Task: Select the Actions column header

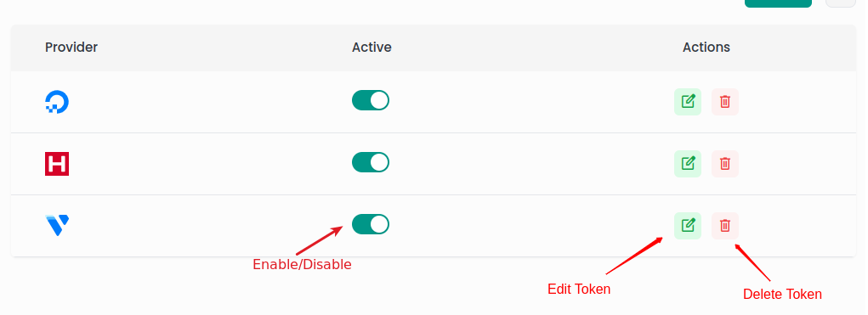Action: tap(706, 48)
